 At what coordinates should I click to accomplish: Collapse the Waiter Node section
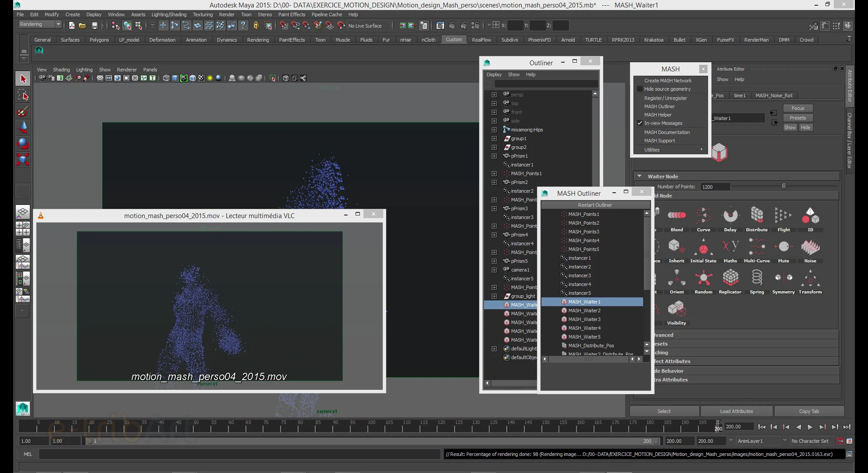coord(640,176)
